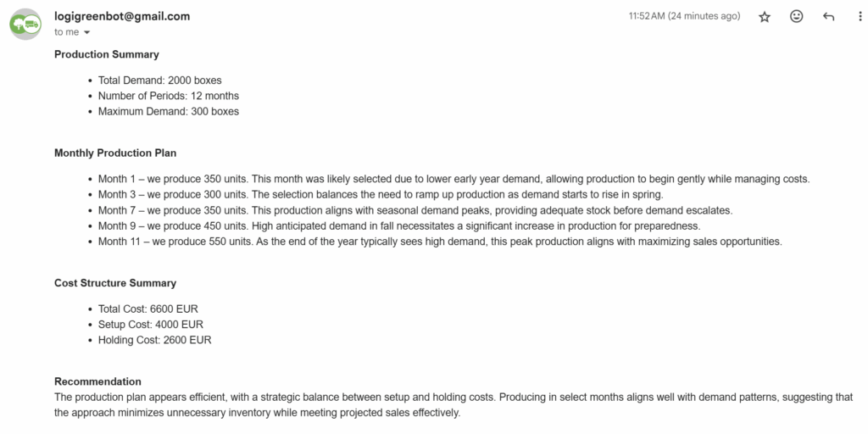Click the Cost Structure Summary heading
This screenshot has height=434, width=868.
tap(115, 283)
